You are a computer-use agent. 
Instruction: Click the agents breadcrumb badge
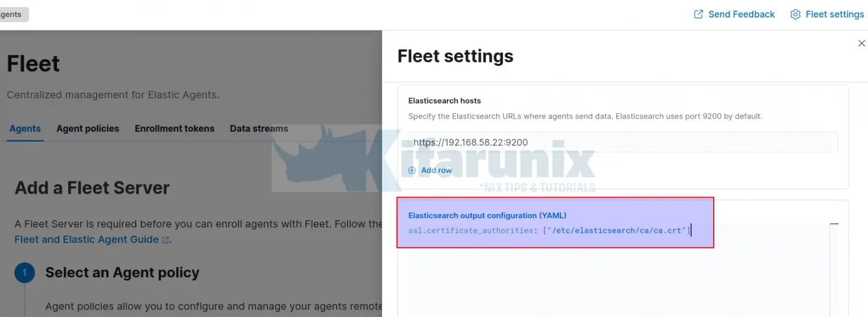pos(11,15)
